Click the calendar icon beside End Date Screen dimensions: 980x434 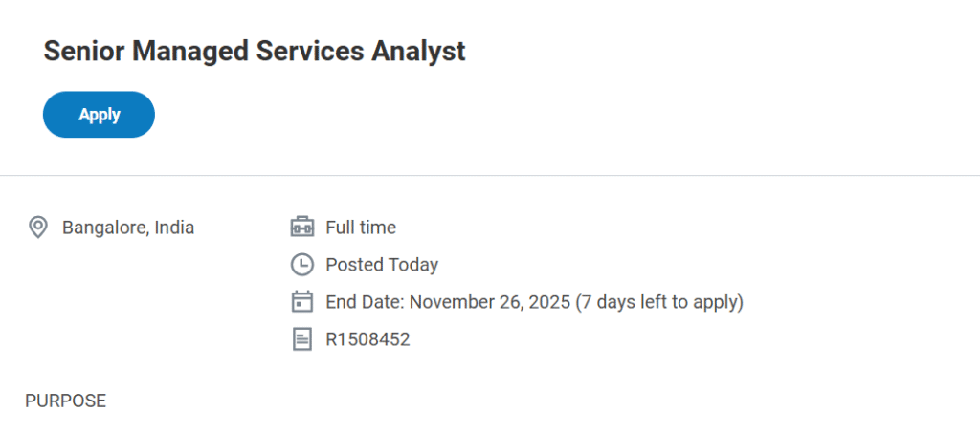pos(301,302)
